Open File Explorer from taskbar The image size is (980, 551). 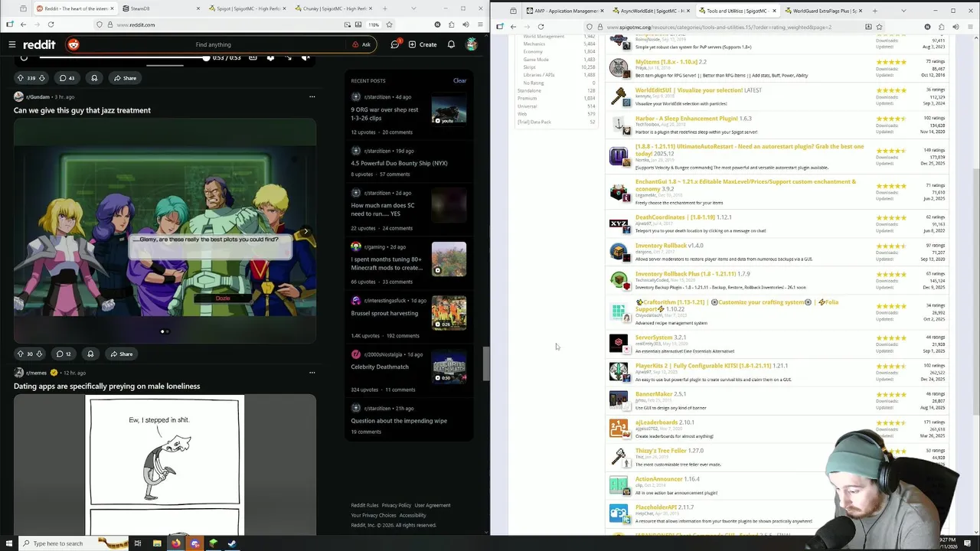coord(157,543)
